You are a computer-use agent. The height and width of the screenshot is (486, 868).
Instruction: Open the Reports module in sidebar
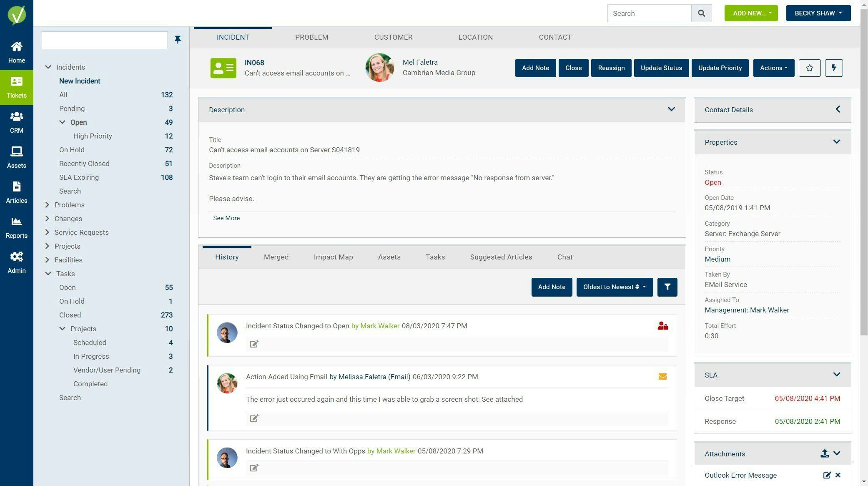pyautogui.click(x=17, y=227)
